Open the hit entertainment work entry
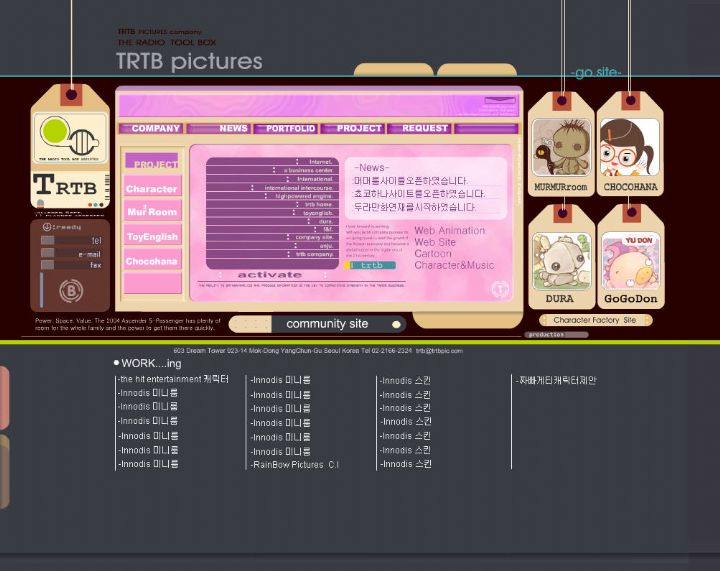 pyautogui.click(x=174, y=380)
